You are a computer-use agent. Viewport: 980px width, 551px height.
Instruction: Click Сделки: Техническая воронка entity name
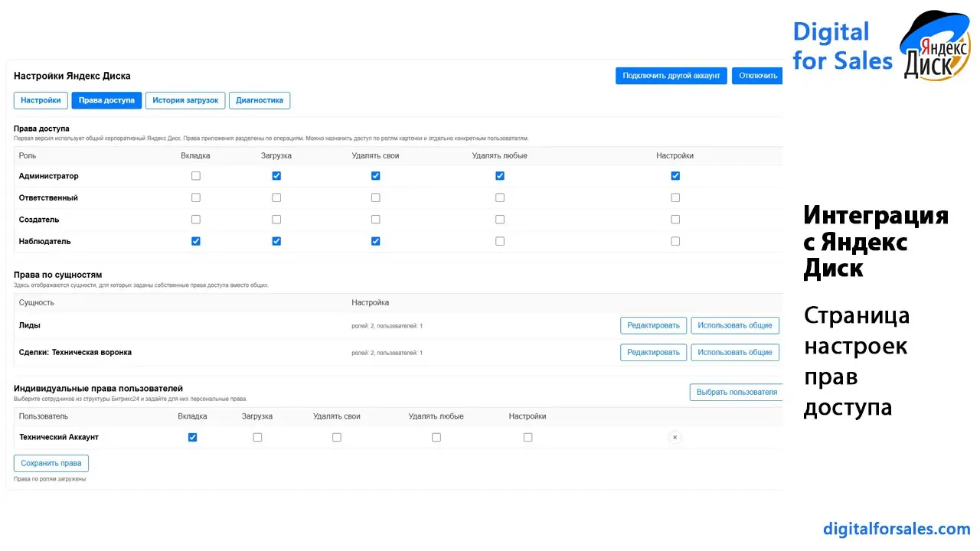coord(75,352)
